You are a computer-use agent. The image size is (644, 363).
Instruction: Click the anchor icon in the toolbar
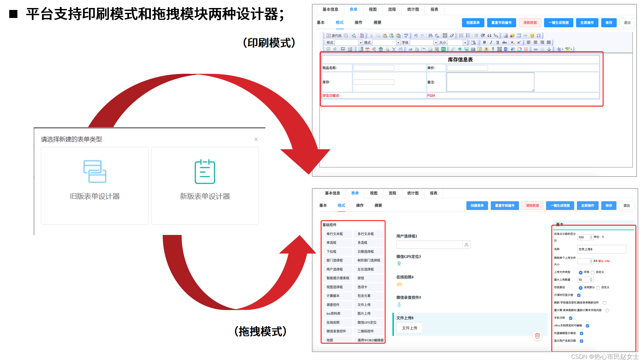pyautogui.click(x=549, y=49)
